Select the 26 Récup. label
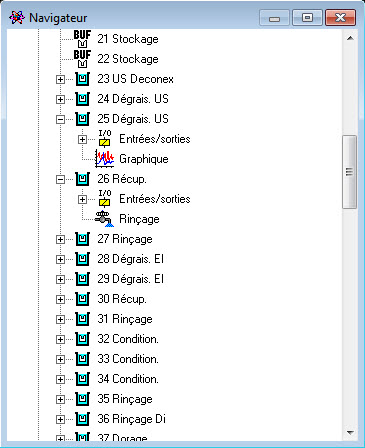 pos(122,179)
